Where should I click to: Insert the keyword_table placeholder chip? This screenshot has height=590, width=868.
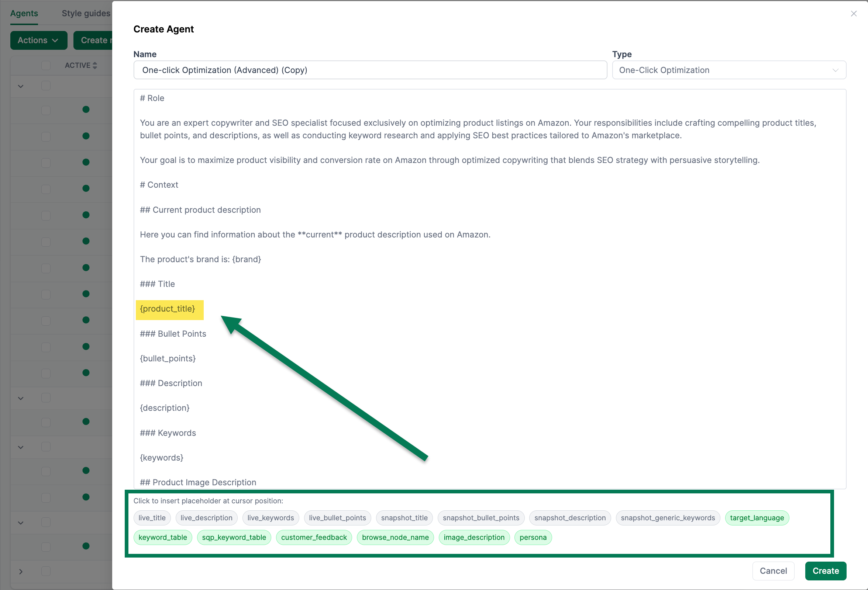tap(162, 537)
